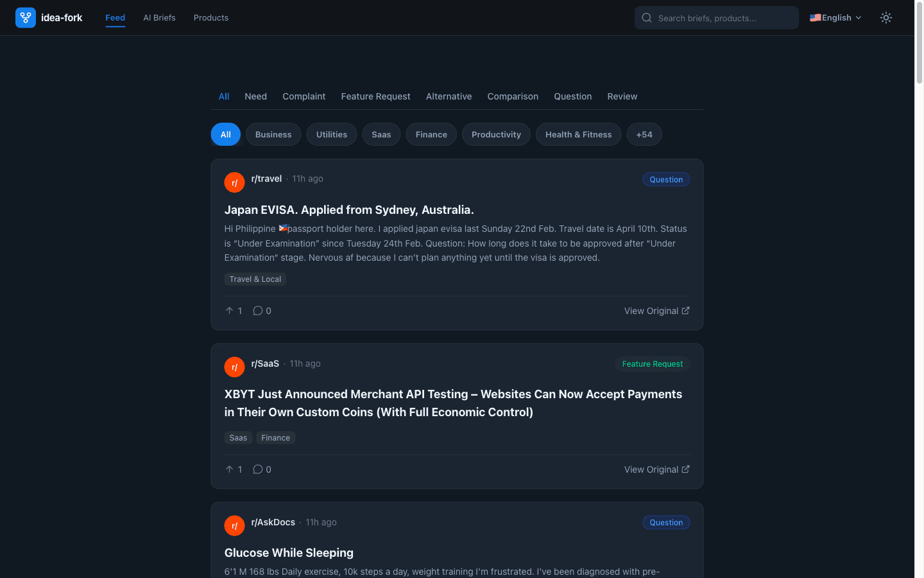Click the Question badge on the AskDocs post
This screenshot has width=924, height=578.
[x=666, y=522]
